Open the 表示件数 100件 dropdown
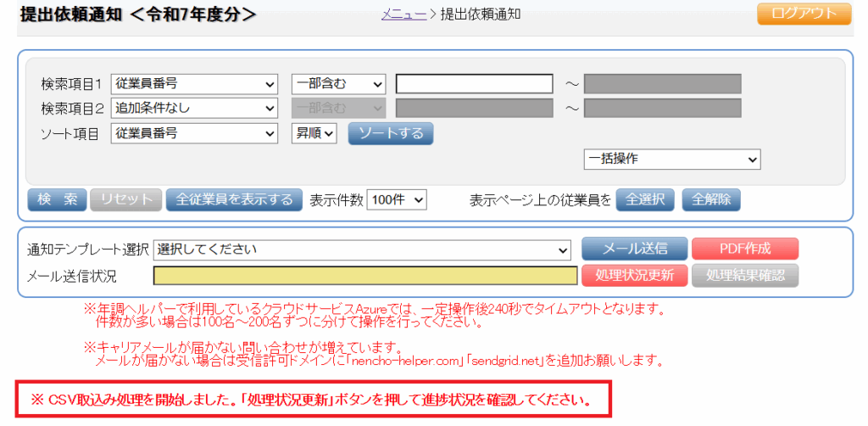868x426 pixels. coord(397,199)
